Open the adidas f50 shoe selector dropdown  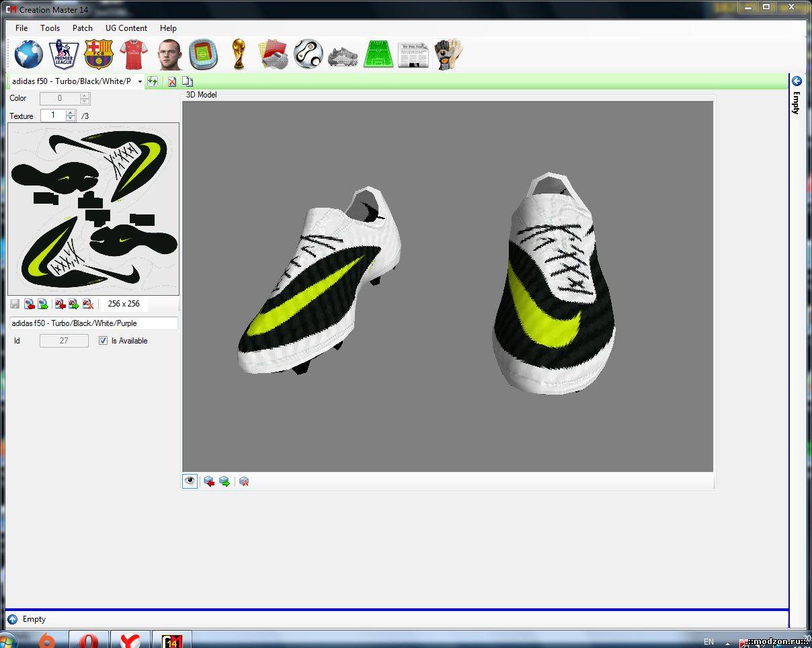click(140, 81)
